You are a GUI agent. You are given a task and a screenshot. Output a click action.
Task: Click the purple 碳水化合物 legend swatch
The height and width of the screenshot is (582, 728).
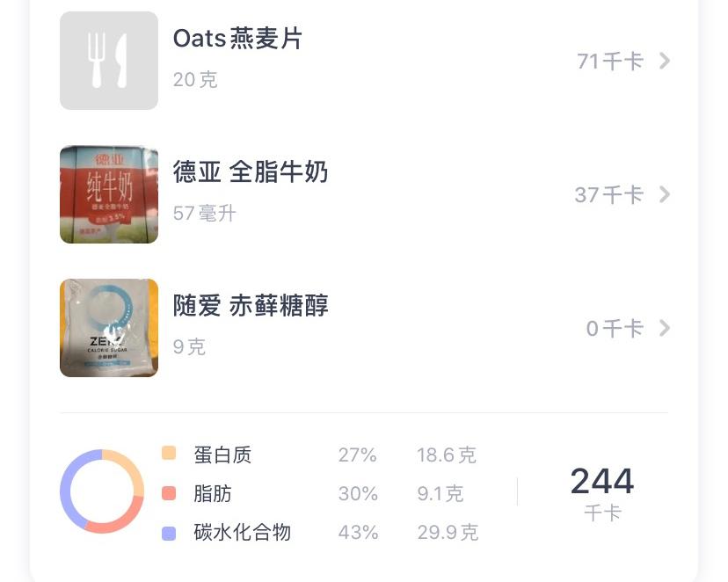(169, 533)
